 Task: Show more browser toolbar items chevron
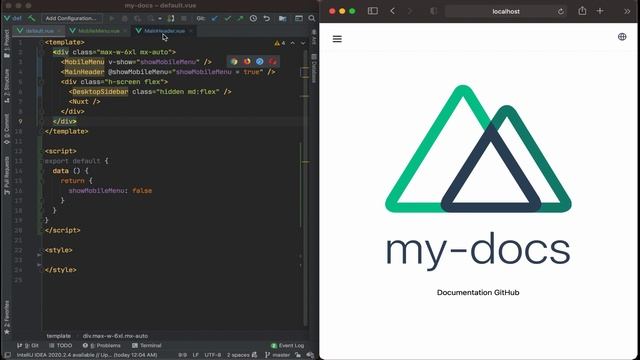pyautogui.click(x=627, y=11)
